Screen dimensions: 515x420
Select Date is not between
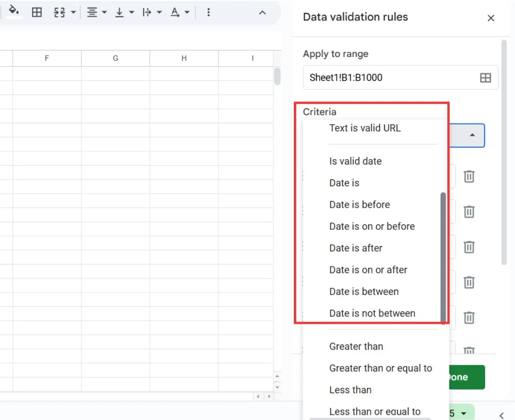[x=372, y=313]
